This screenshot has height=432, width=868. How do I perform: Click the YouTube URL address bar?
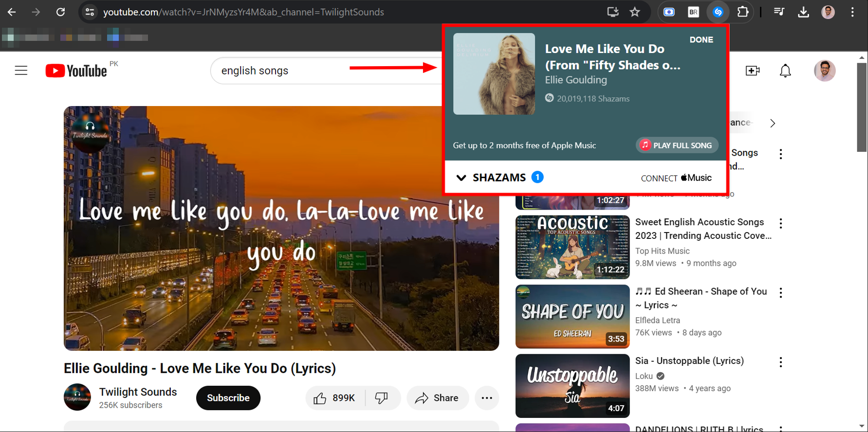coord(243,12)
